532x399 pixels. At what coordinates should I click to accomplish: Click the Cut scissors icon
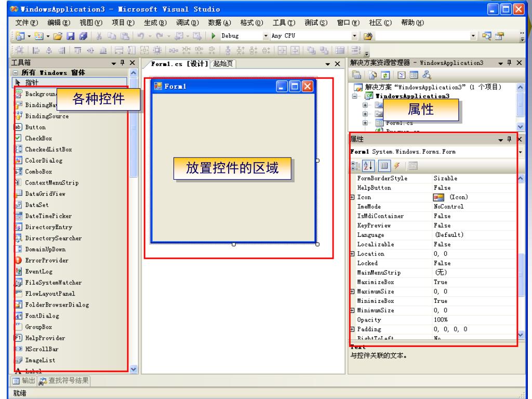pyautogui.click(x=99, y=36)
